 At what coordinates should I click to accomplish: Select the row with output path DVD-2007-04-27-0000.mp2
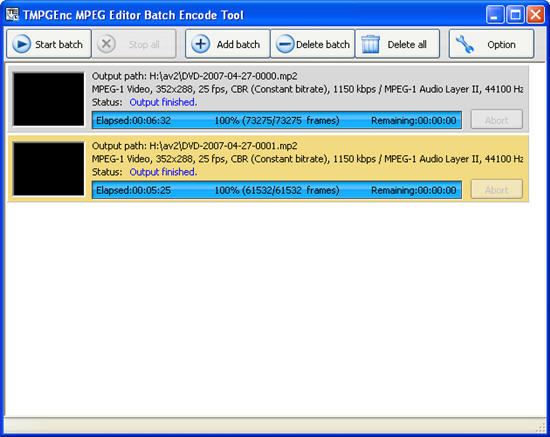pyautogui.click(x=268, y=99)
